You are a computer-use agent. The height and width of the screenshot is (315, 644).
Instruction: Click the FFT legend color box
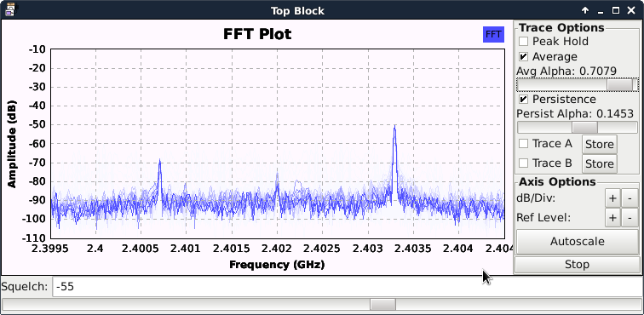pos(493,35)
